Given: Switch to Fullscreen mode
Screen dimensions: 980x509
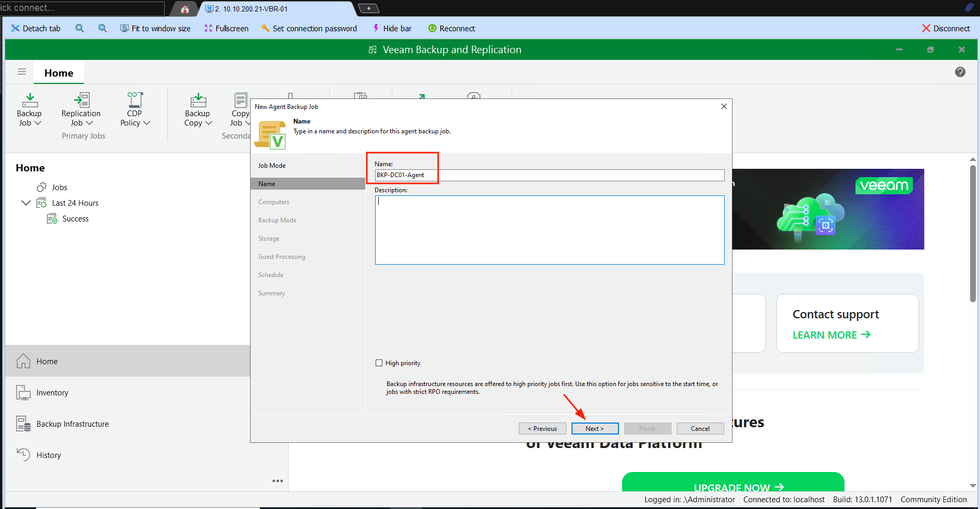Looking at the screenshot, I should click(226, 28).
